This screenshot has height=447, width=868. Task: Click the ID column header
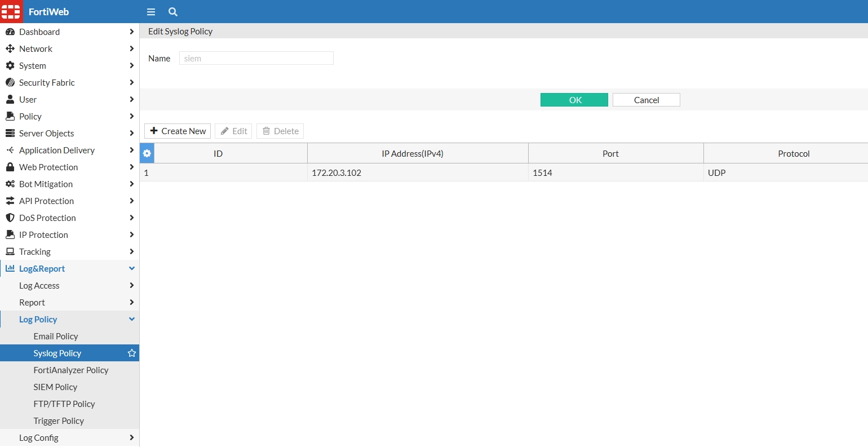pos(231,153)
